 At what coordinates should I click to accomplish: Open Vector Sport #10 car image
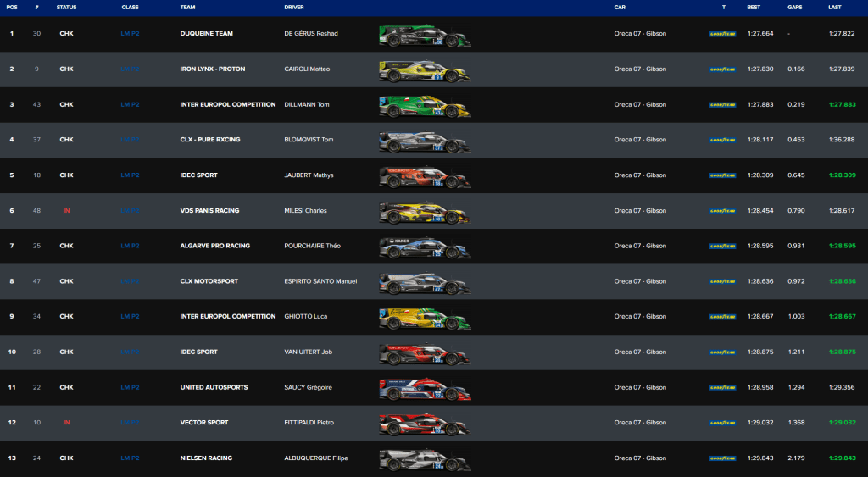[425, 424]
